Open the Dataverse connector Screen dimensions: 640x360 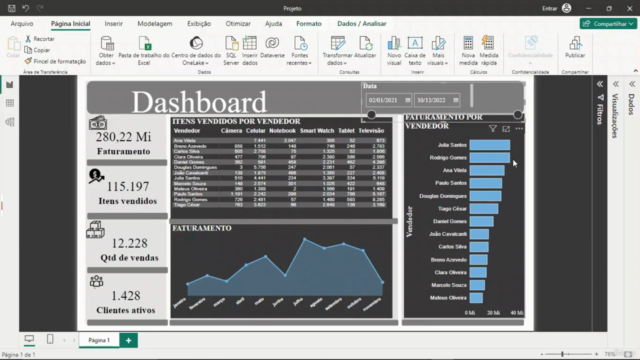272,47
